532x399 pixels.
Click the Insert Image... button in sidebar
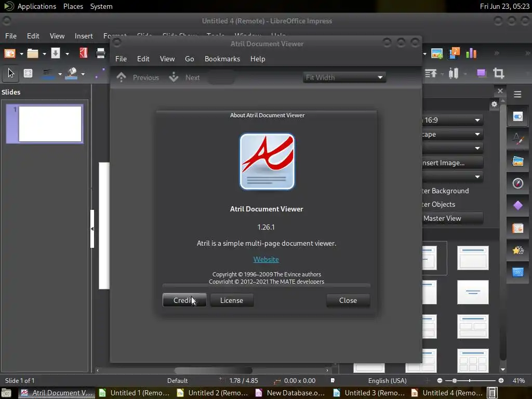pyautogui.click(x=453, y=163)
